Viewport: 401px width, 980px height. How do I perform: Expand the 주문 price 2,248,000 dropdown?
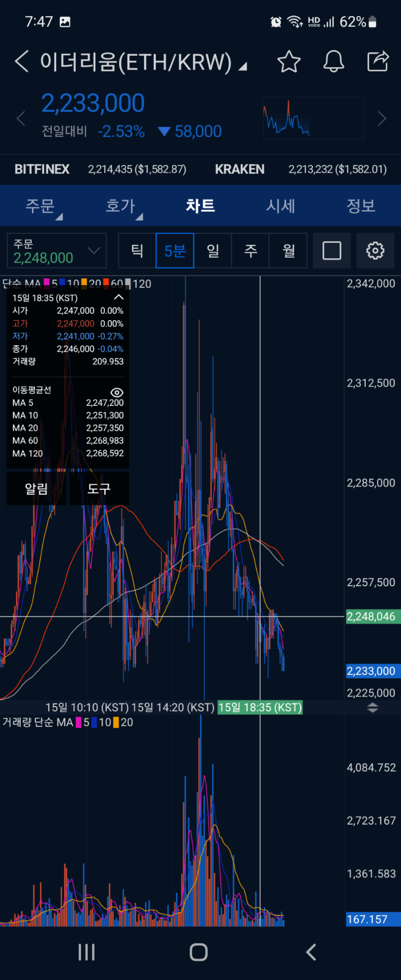click(57, 251)
